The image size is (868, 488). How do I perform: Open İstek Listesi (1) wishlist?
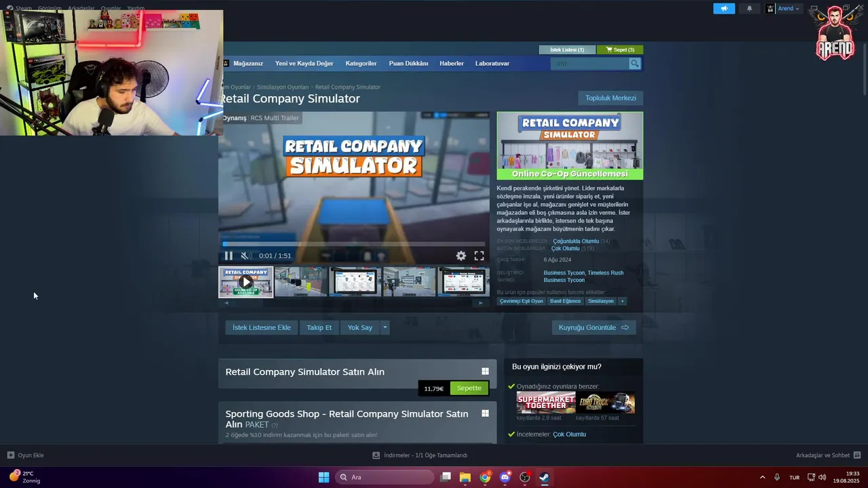pyautogui.click(x=567, y=49)
